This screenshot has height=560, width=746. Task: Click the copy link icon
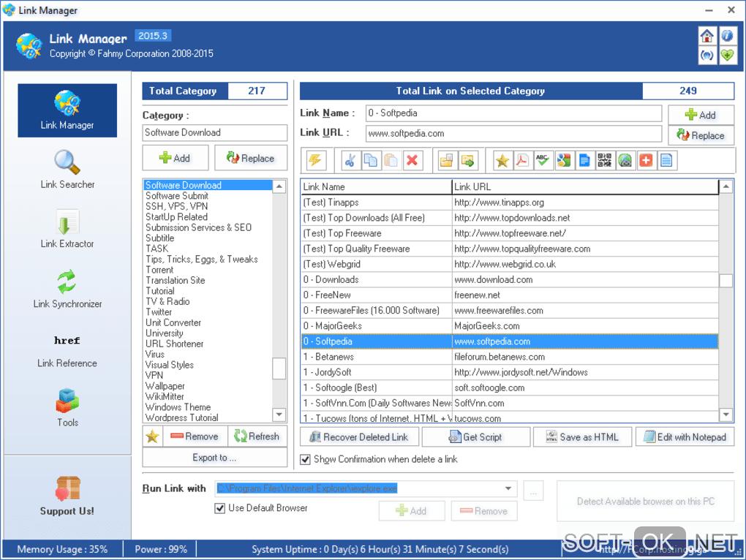click(371, 160)
